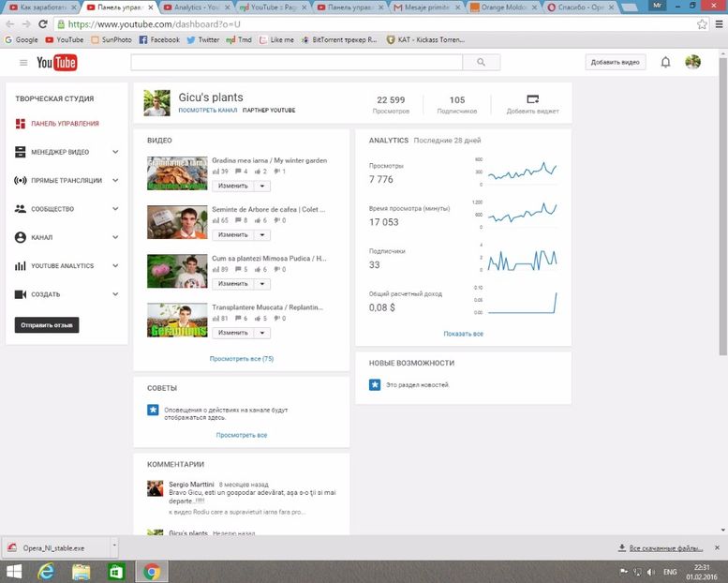
Task: Click the Просмотры analytics chart
Action: coord(522,172)
